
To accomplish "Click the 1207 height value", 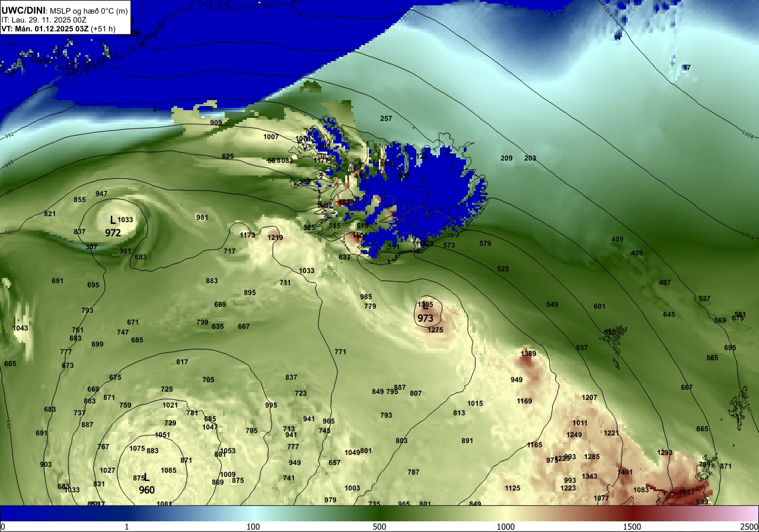I will click(589, 398).
